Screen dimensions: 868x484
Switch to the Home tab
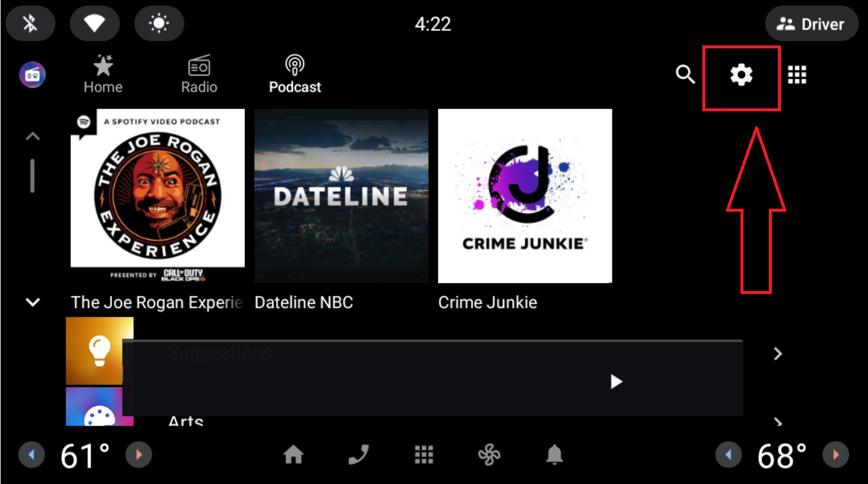[x=103, y=75]
